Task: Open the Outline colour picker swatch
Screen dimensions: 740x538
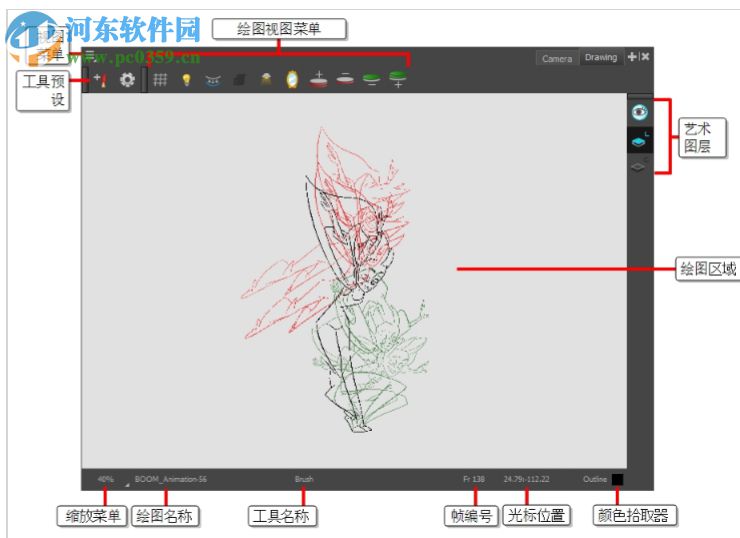Action: (617, 479)
